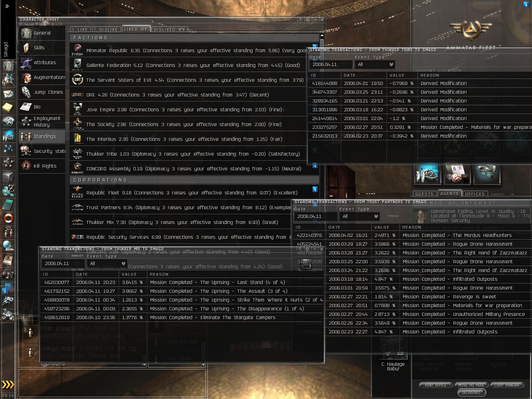Open the EVE Mail envelope icon
This screenshot has height=399, width=532.
pos(8,94)
